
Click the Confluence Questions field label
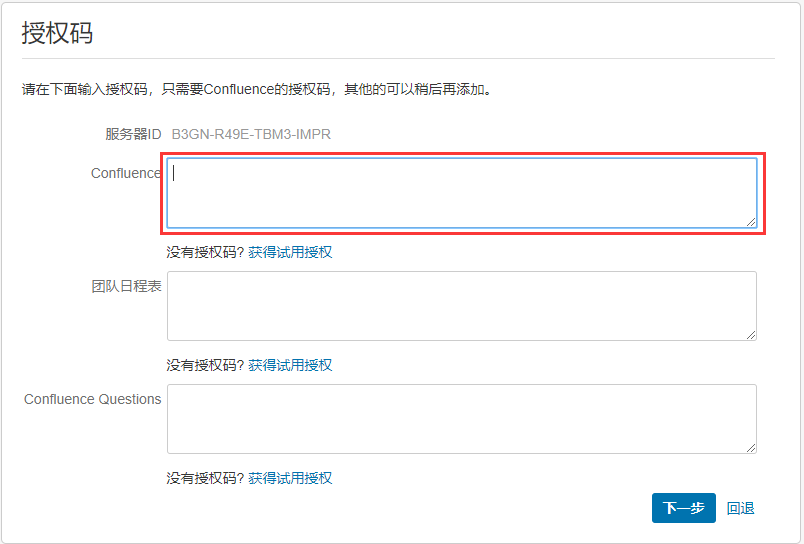(x=93, y=399)
